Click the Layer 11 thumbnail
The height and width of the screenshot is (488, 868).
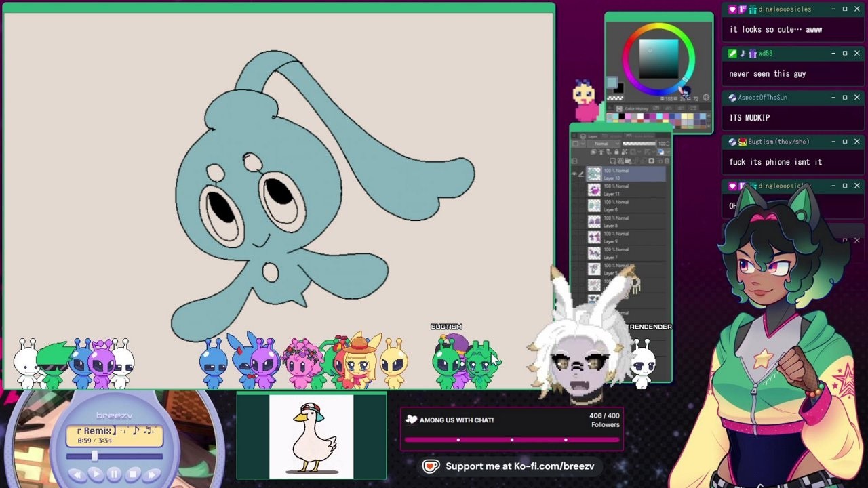tap(594, 190)
